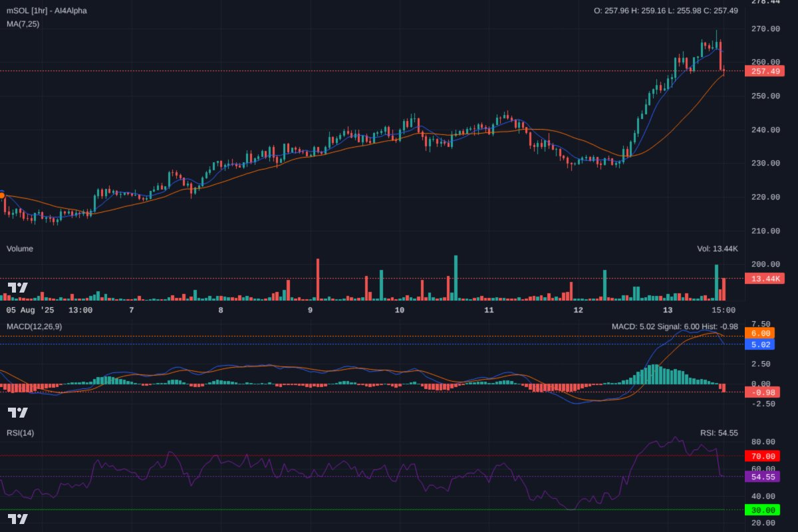This screenshot has width=798, height=532.
Task: Click the orange price marker on the left axis
Action: pos(3,196)
